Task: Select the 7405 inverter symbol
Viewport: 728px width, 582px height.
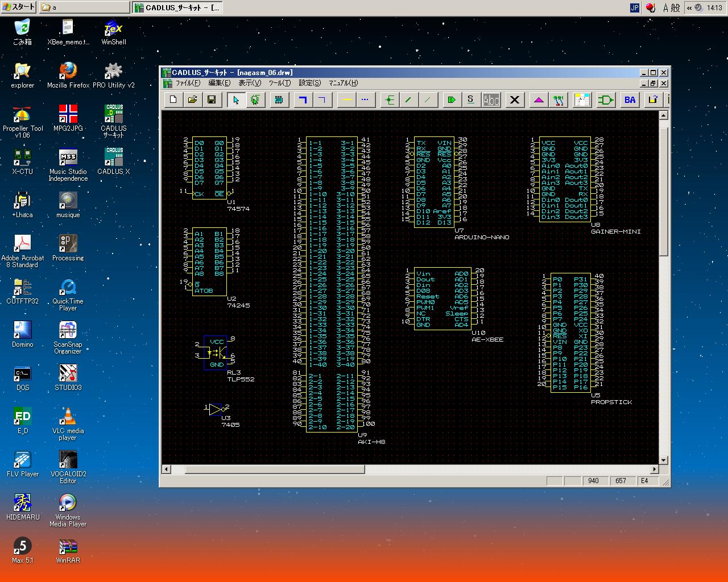Action: [216, 409]
